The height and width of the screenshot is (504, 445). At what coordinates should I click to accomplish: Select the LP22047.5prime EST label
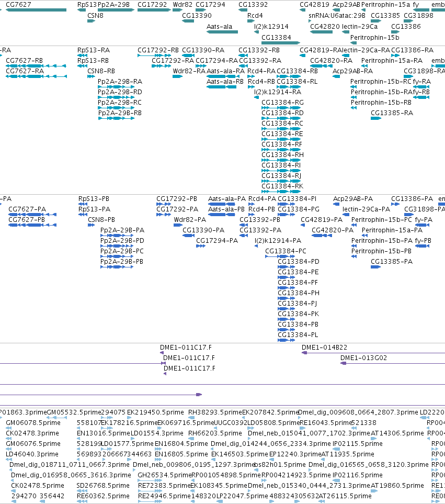pos(243,496)
